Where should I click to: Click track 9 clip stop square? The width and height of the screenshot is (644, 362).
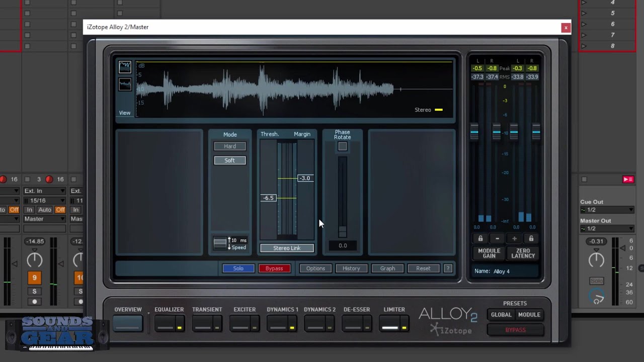coord(27,179)
